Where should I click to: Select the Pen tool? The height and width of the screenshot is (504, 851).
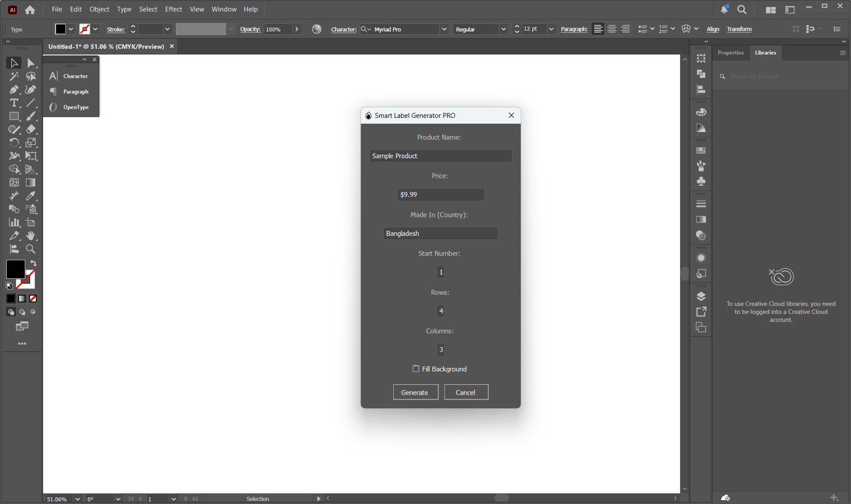point(14,90)
